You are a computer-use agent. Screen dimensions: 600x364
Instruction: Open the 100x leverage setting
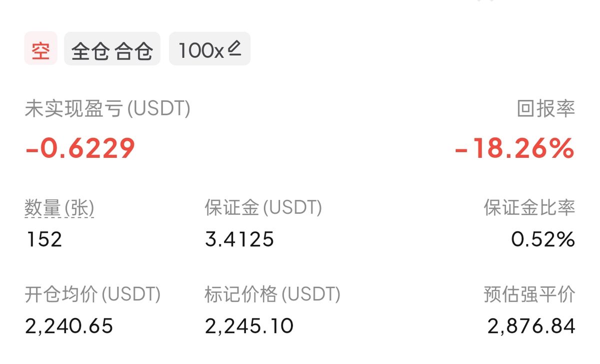[201, 49]
